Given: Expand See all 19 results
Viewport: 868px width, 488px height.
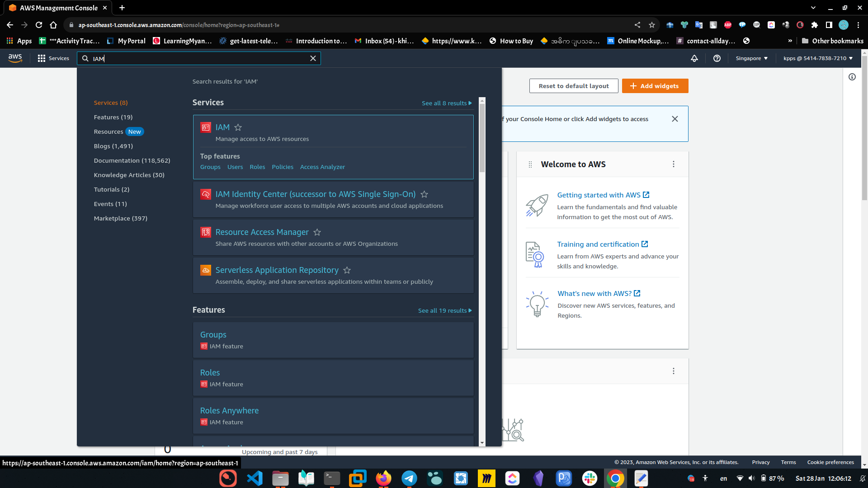Looking at the screenshot, I should tap(445, 310).
